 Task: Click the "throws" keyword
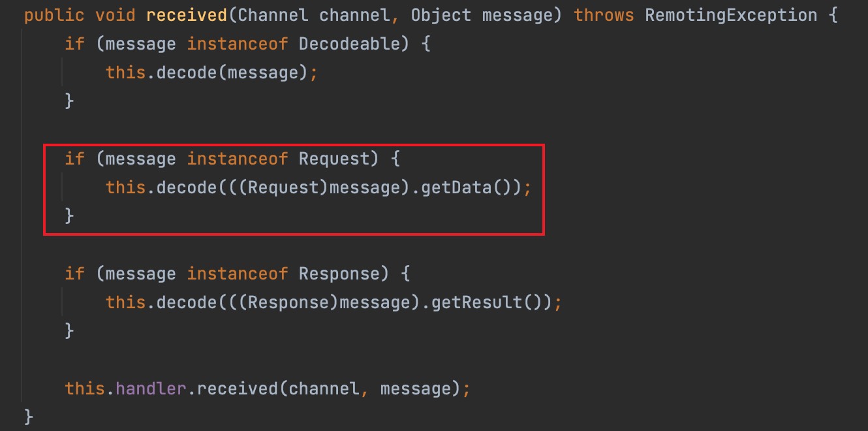(x=604, y=15)
